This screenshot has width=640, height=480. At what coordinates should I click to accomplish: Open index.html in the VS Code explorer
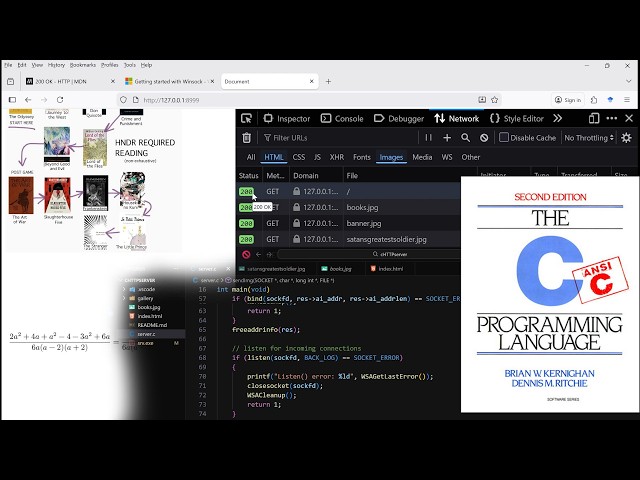149,316
